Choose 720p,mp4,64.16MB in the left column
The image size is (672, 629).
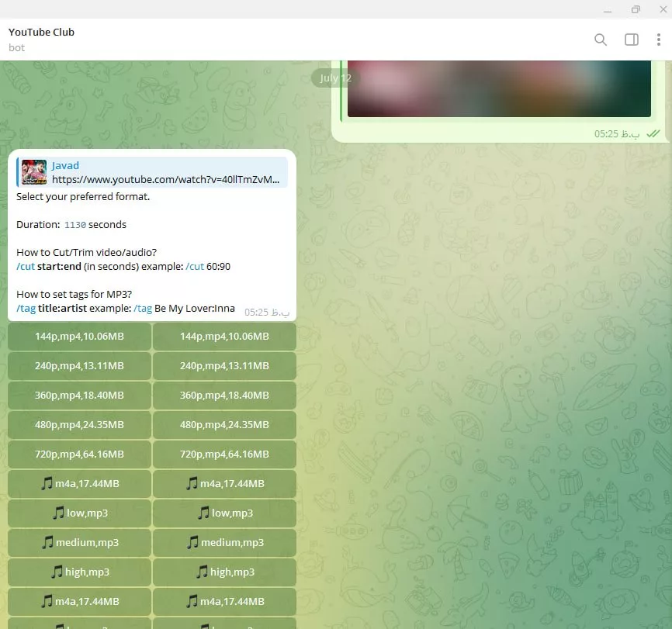[79, 454]
